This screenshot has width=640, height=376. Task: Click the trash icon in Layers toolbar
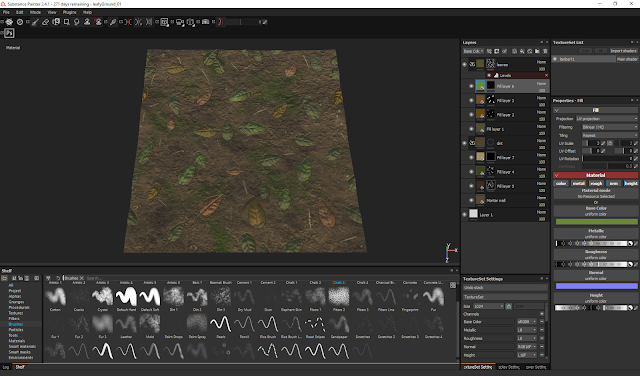[x=545, y=51]
